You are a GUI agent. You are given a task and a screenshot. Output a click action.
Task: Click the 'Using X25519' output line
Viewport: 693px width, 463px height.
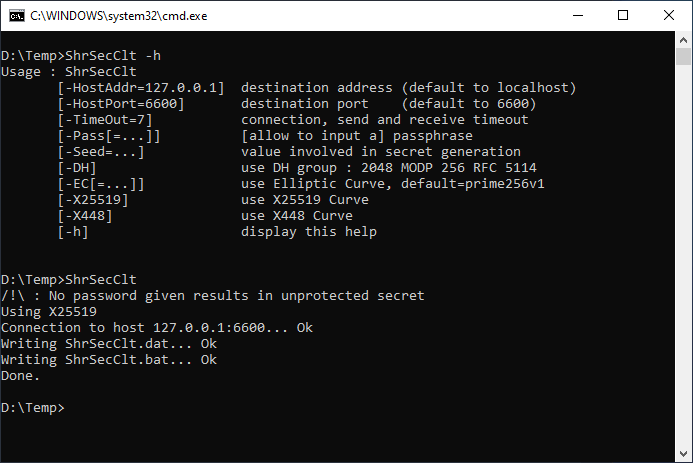click(49, 311)
